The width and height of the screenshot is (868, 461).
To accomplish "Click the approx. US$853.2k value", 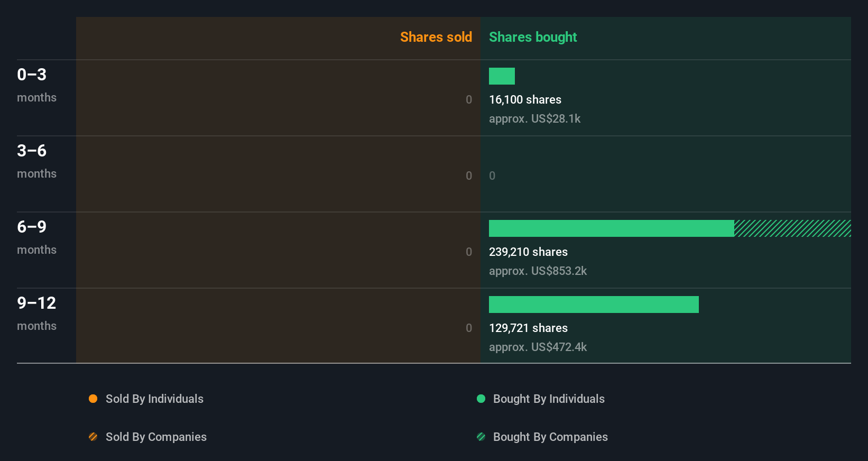I will [x=538, y=271].
